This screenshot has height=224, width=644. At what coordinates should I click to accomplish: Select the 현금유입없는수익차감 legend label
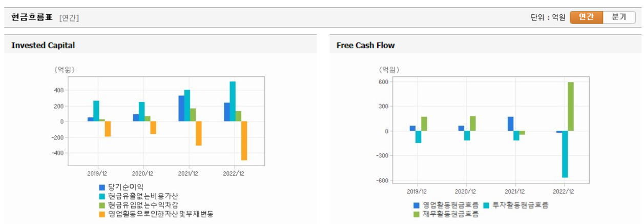click(x=143, y=205)
